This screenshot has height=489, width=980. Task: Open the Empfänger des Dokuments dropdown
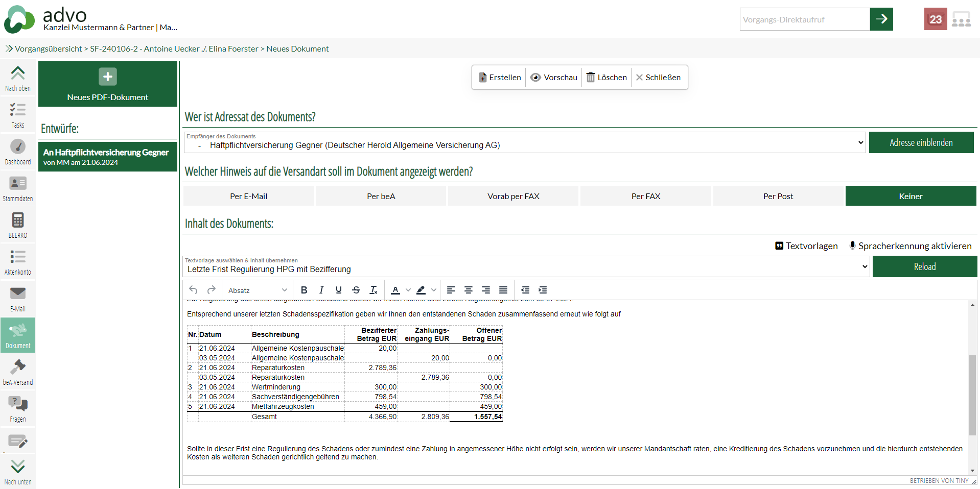[524, 143]
